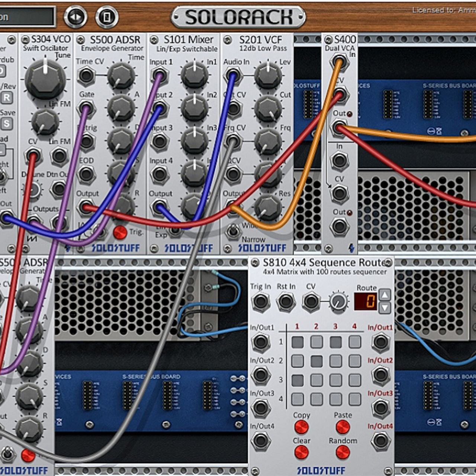Click the S500 ADSR Time CV jack
Screen dimensions: 476x476
point(86,75)
